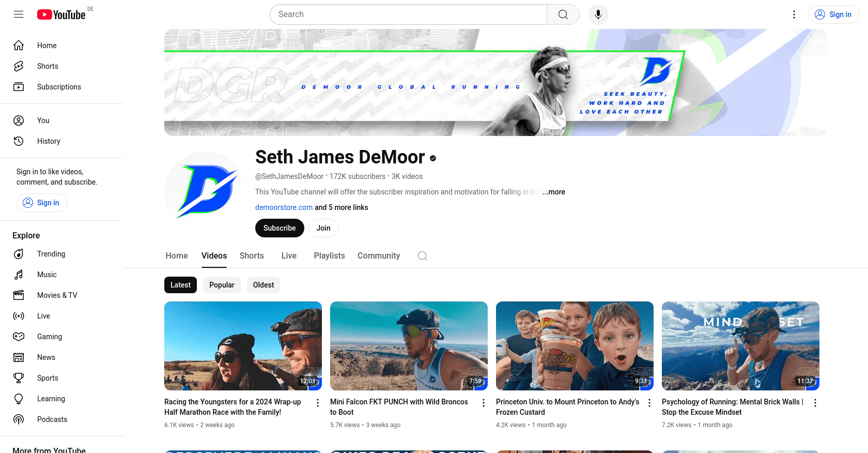
Task: Switch to the Community tab
Action: (x=378, y=256)
